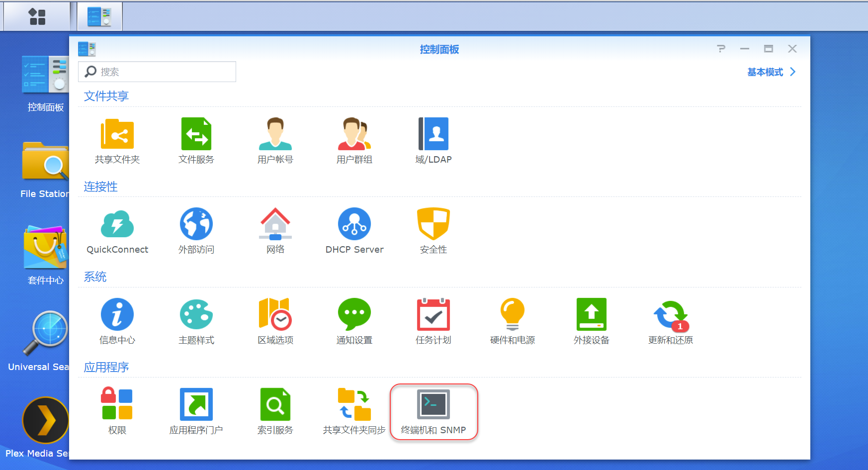Click the help question mark button
The image size is (868, 470).
[x=721, y=49]
